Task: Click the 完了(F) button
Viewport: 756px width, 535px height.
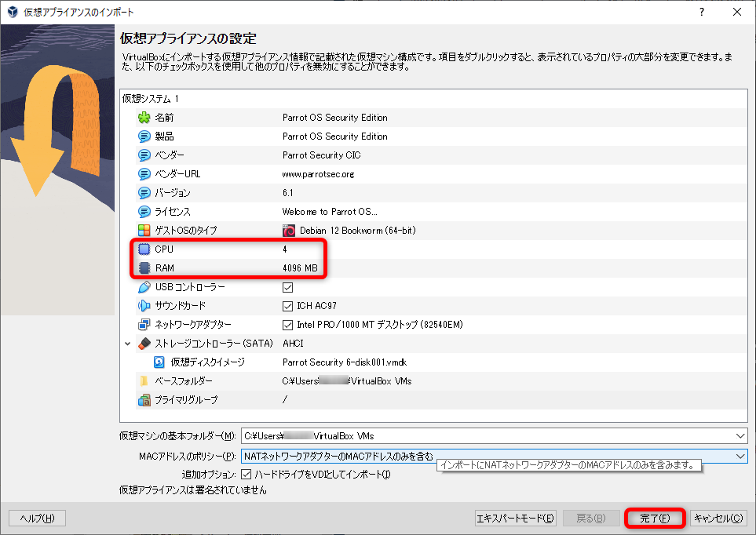Action: click(x=655, y=518)
